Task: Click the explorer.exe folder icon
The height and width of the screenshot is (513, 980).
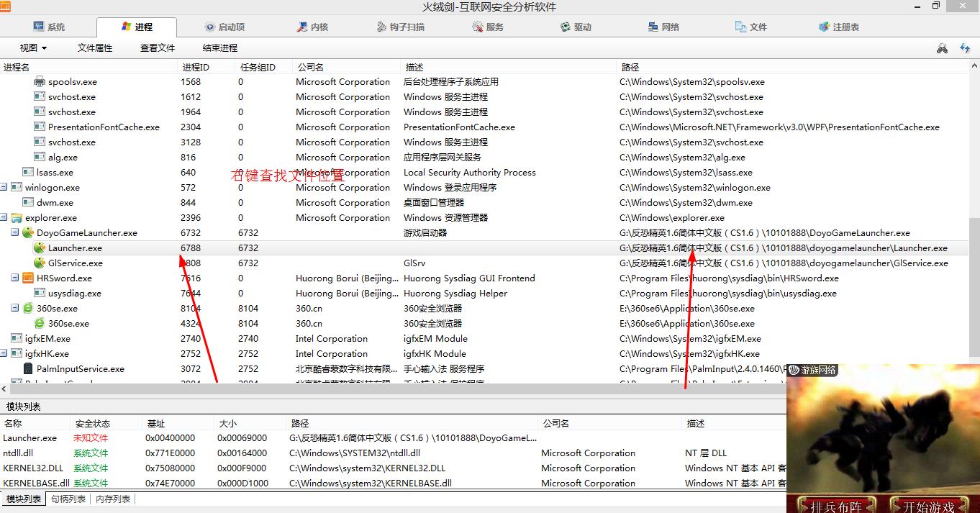Action: 17,218
